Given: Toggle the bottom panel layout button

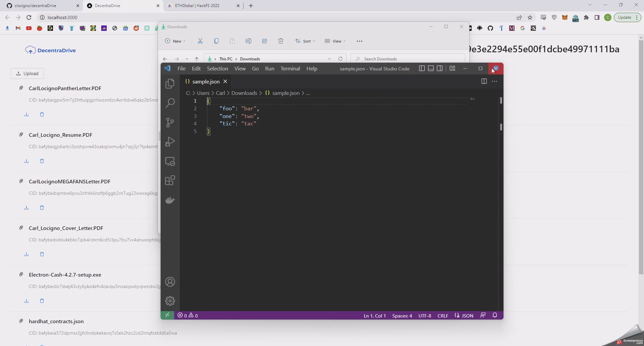Looking at the screenshot, I should (x=431, y=68).
